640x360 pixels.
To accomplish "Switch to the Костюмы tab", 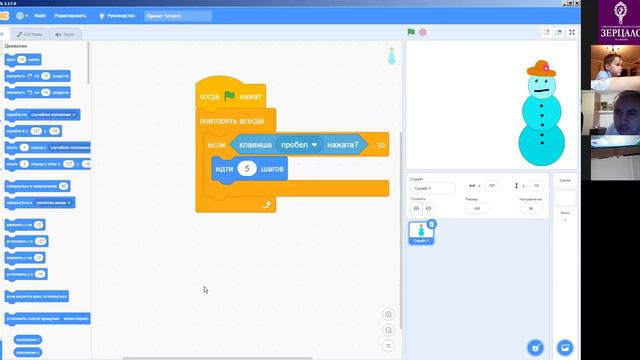I will point(29,34).
